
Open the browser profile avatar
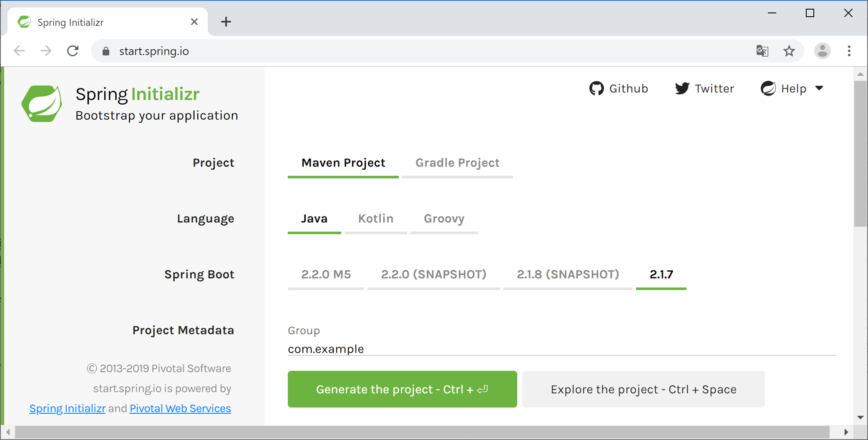(x=822, y=50)
